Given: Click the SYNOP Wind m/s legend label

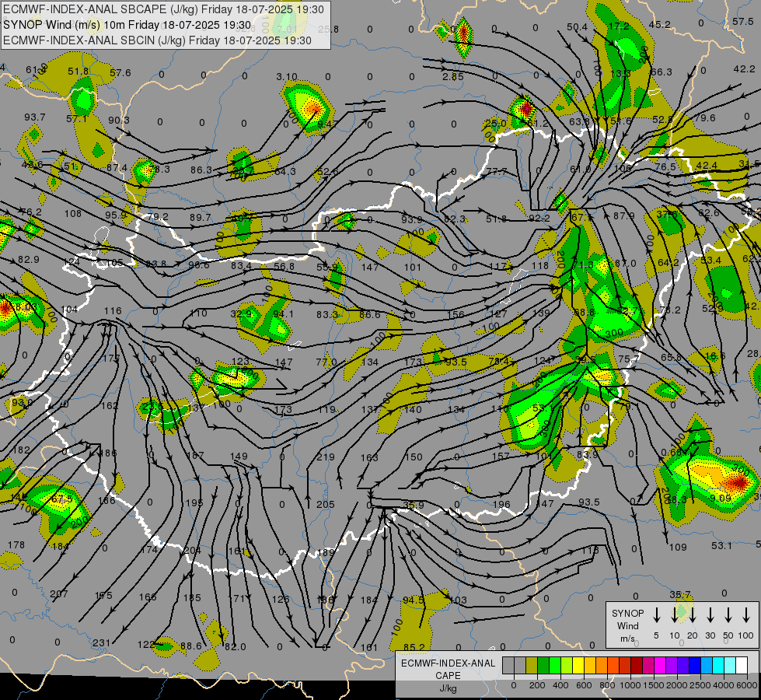Looking at the screenshot, I should (627, 625).
